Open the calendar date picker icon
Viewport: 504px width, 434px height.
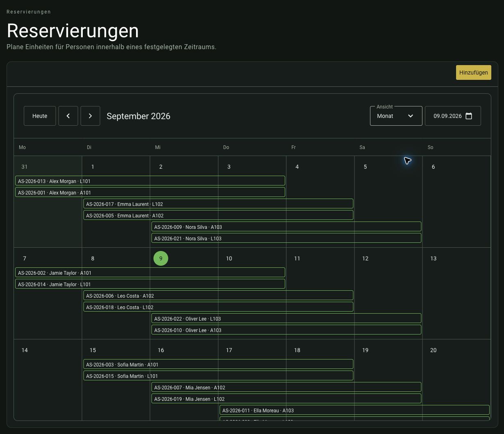point(469,116)
